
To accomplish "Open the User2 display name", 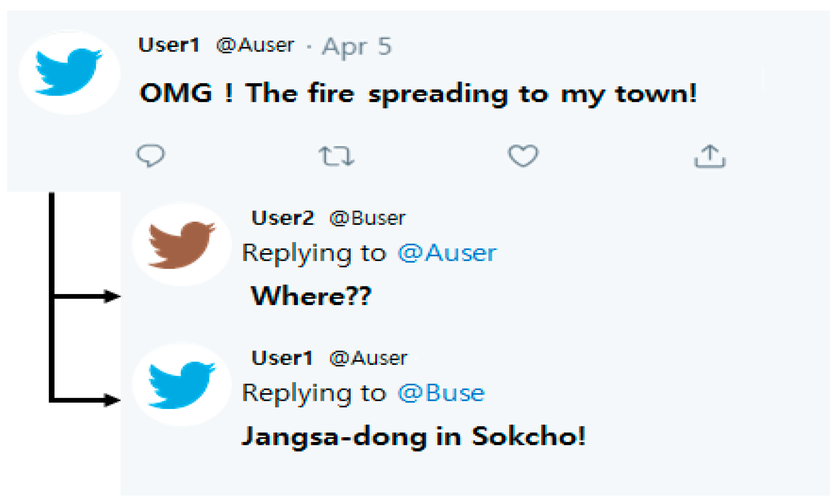I will (x=282, y=218).
